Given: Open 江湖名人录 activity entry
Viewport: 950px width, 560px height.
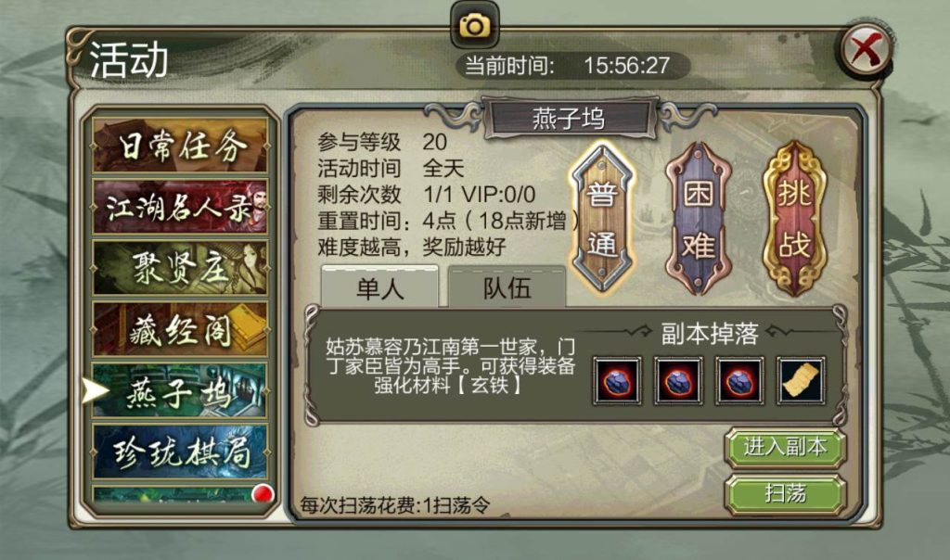Looking at the screenshot, I should [x=180, y=207].
